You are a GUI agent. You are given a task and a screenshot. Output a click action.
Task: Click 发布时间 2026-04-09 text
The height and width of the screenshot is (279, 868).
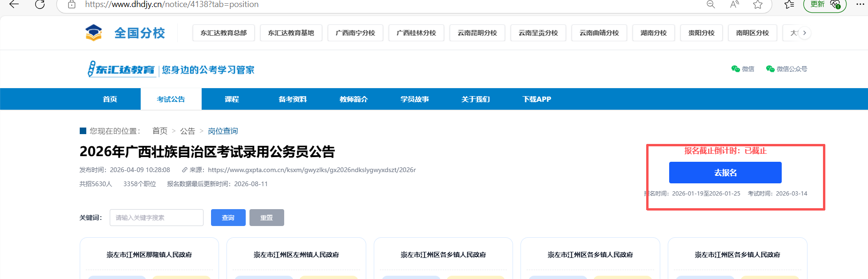(125, 170)
